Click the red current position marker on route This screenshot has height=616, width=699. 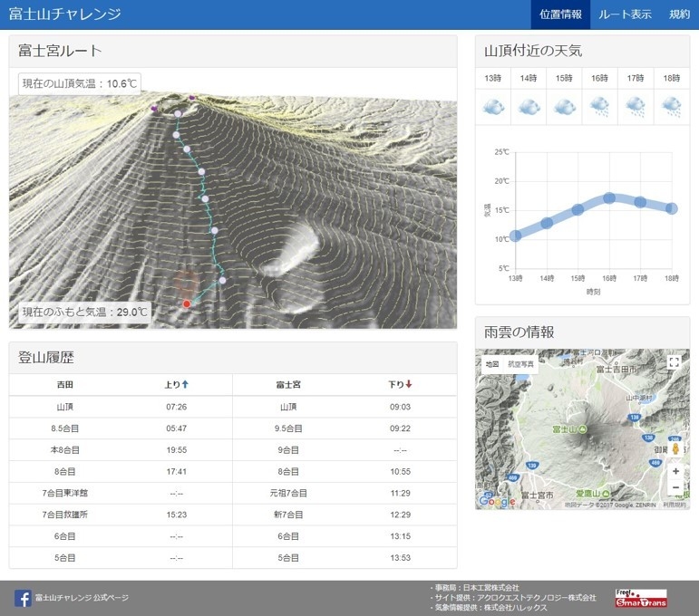187,303
